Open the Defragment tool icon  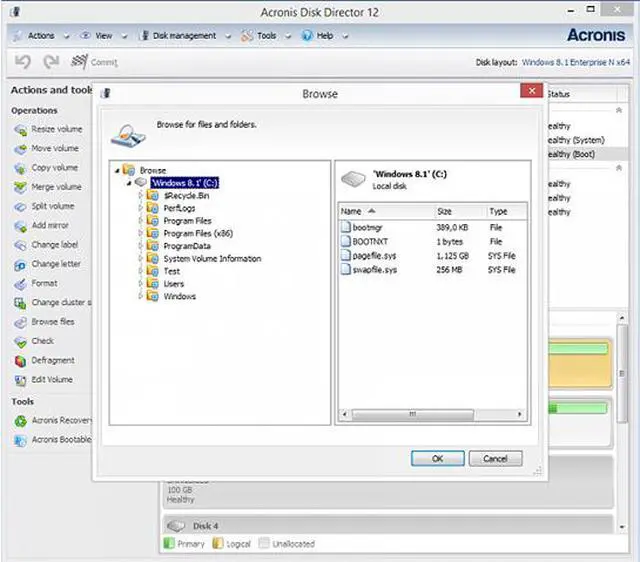click(x=20, y=361)
